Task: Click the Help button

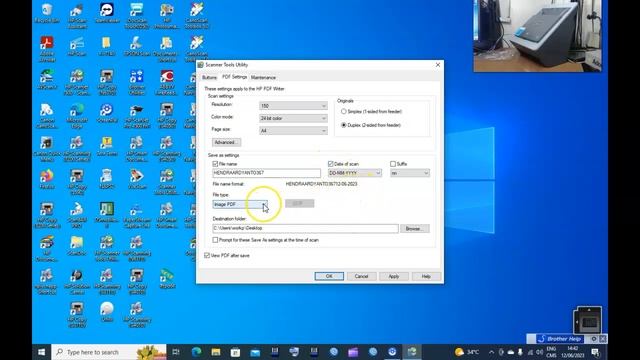Action: pyautogui.click(x=426, y=276)
